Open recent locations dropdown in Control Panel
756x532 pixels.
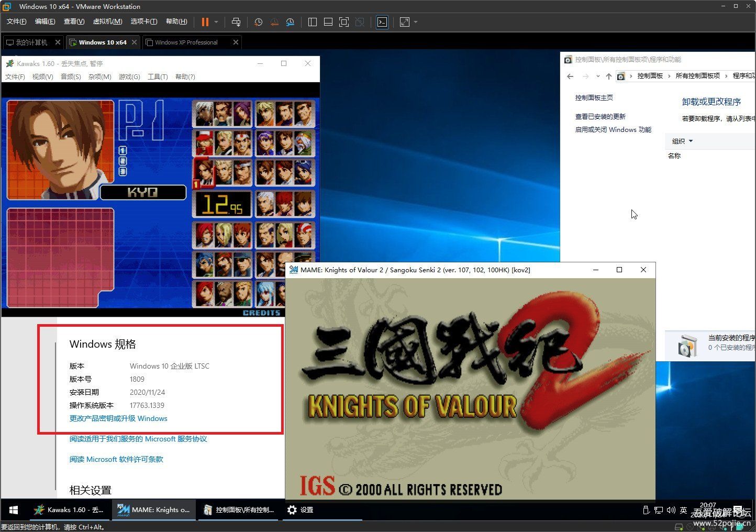(598, 76)
